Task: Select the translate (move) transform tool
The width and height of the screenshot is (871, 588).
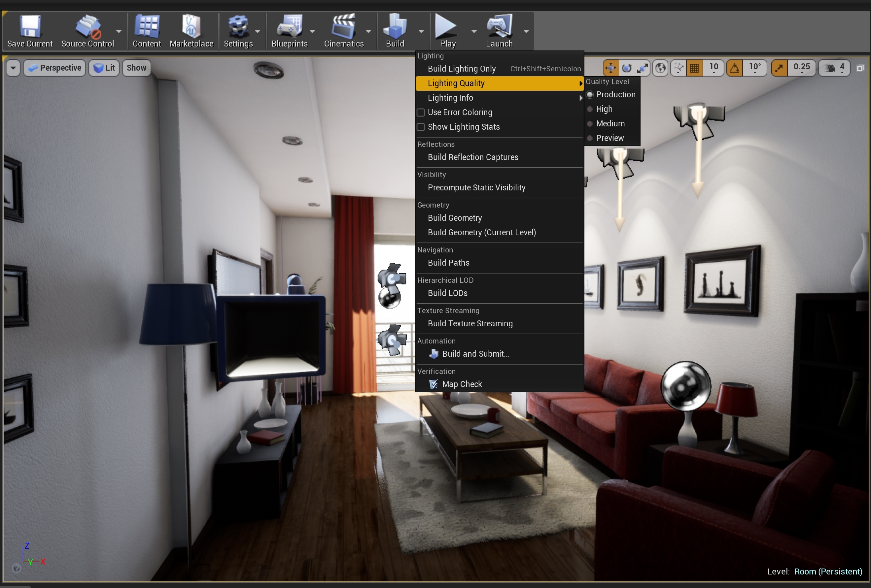Action: coord(610,68)
